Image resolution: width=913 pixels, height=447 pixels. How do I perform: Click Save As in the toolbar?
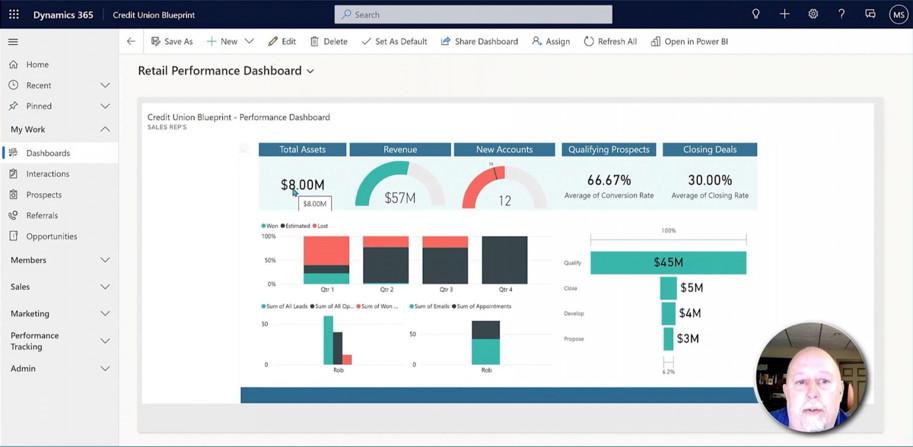172,41
